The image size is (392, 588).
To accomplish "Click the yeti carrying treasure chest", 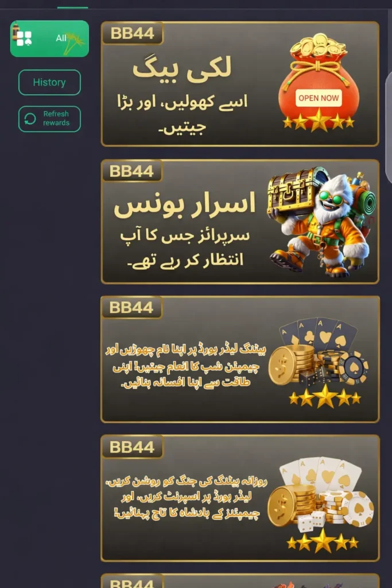I will 321,222.
